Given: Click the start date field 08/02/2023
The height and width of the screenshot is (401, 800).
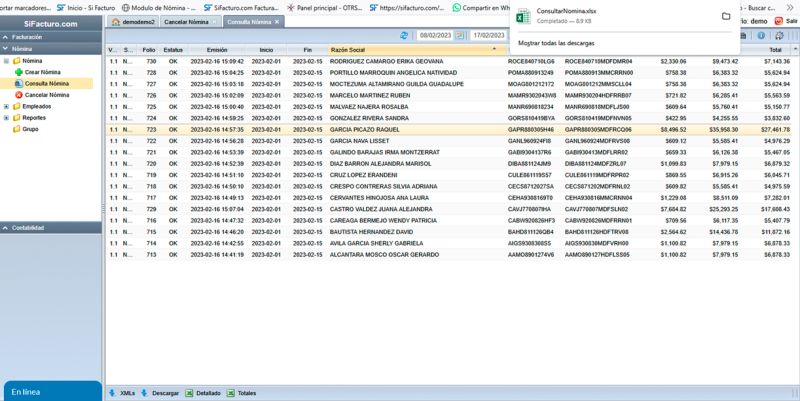Looking at the screenshot, I should click(x=435, y=35).
